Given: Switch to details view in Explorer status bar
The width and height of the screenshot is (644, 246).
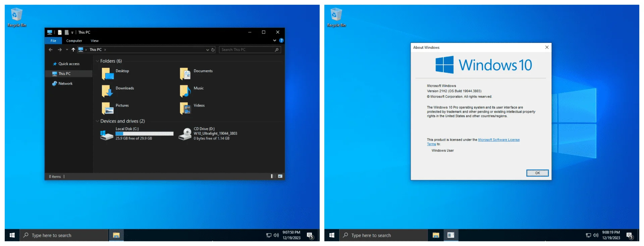Looking at the screenshot, I should coord(273,176).
